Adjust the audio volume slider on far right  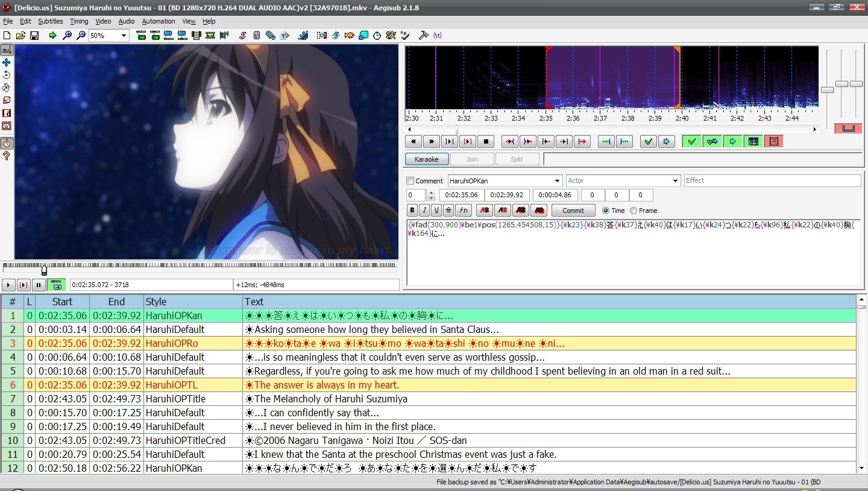pos(856,84)
